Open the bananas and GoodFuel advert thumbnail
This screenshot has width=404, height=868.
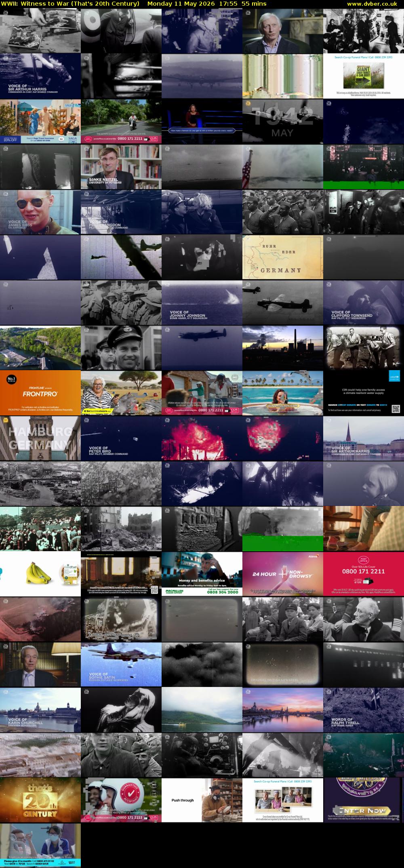[40, 574]
